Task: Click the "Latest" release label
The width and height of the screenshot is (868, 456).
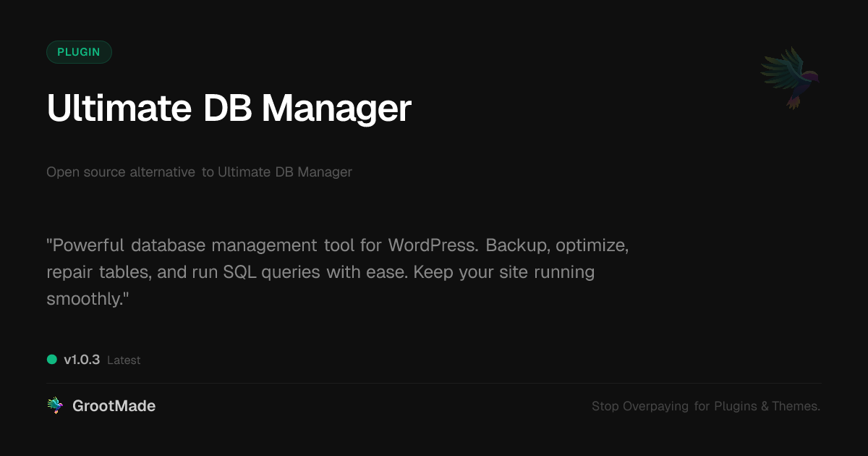Action: [124, 360]
